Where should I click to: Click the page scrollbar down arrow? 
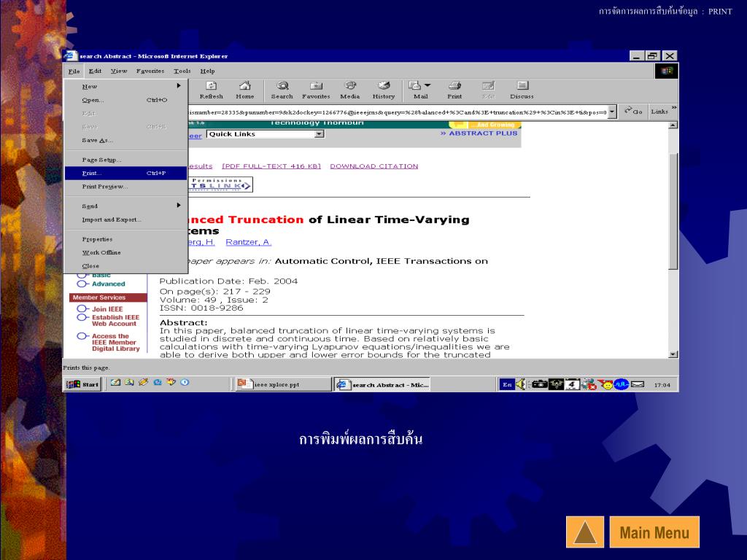click(673, 354)
